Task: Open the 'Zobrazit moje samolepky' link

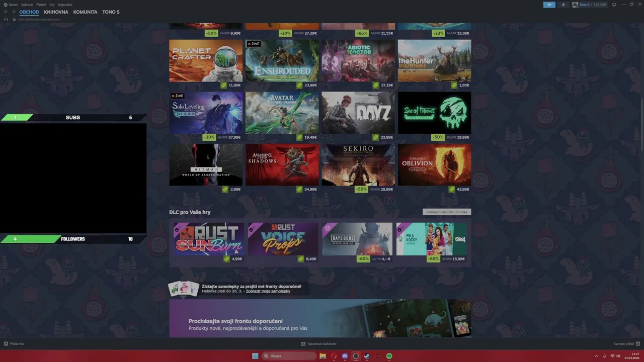Action: pos(268,291)
